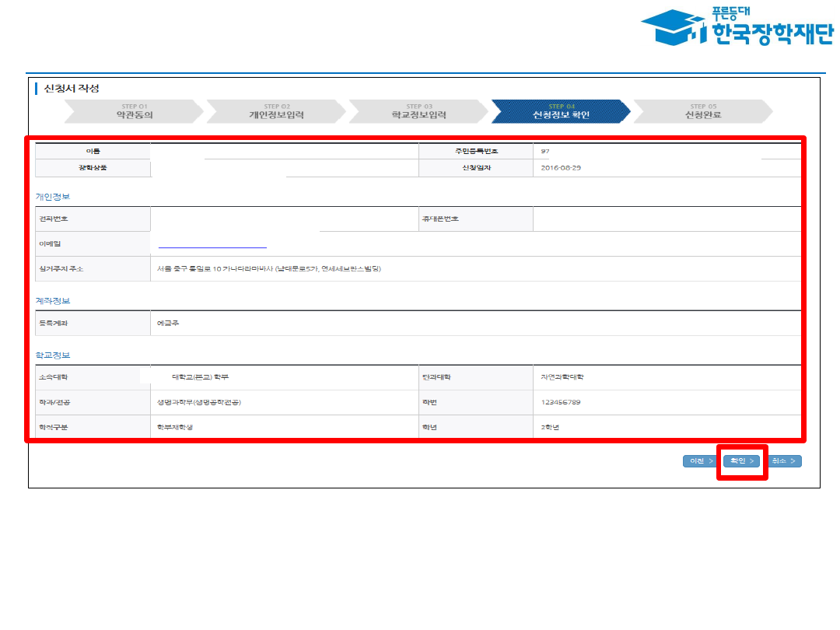
Task: Click the 신청일자 value 2016-08-29
Action: (560, 168)
